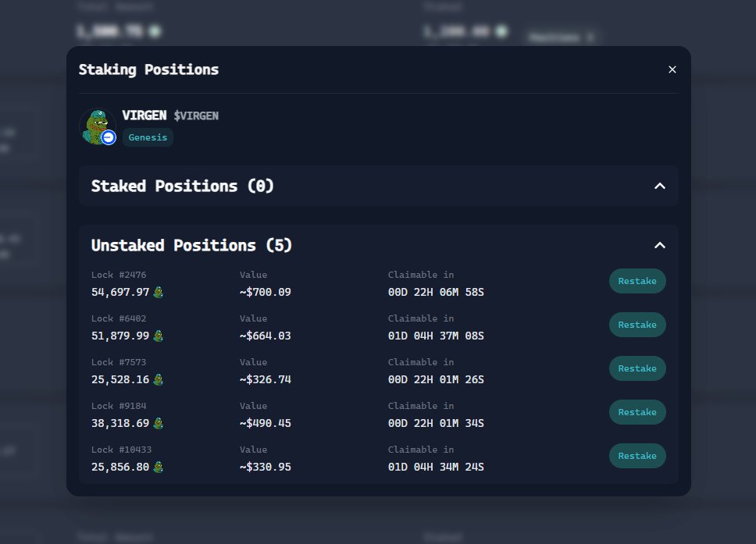The width and height of the screenshot is (756, 544).
Task: Select the value ~$664.03
Action: coord(266,336)
